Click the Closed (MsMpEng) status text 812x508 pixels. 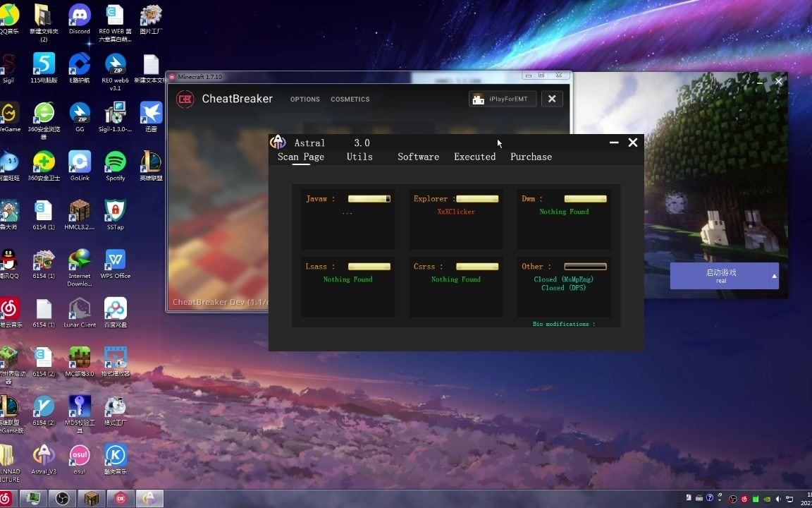point(564,279)
